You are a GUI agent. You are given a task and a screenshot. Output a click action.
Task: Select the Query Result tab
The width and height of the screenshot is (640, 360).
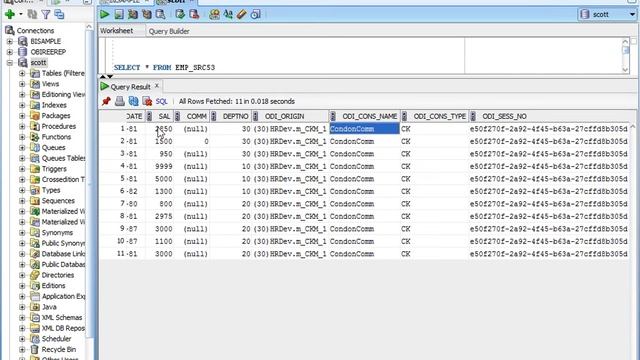(130, 87)
